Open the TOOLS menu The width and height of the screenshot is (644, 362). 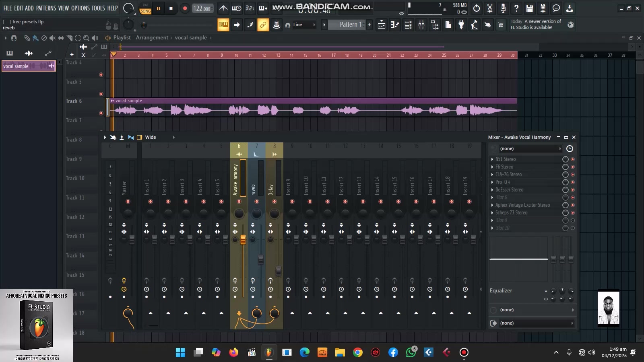98,8
